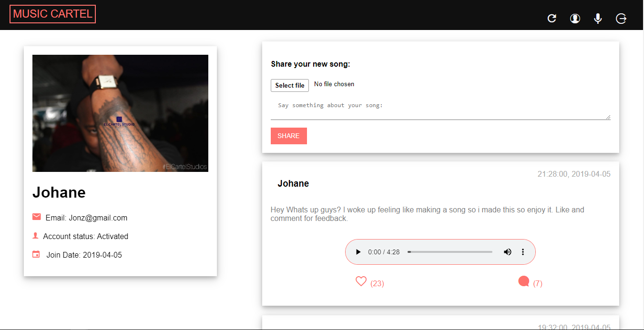Click 'Email: Jonz@gmail.com' text
The height and width of the screenshot is (330, 644).
(x=86, y=218)
